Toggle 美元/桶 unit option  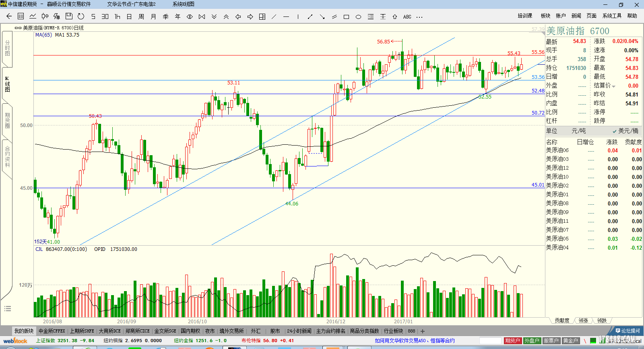tap(625, 131)
